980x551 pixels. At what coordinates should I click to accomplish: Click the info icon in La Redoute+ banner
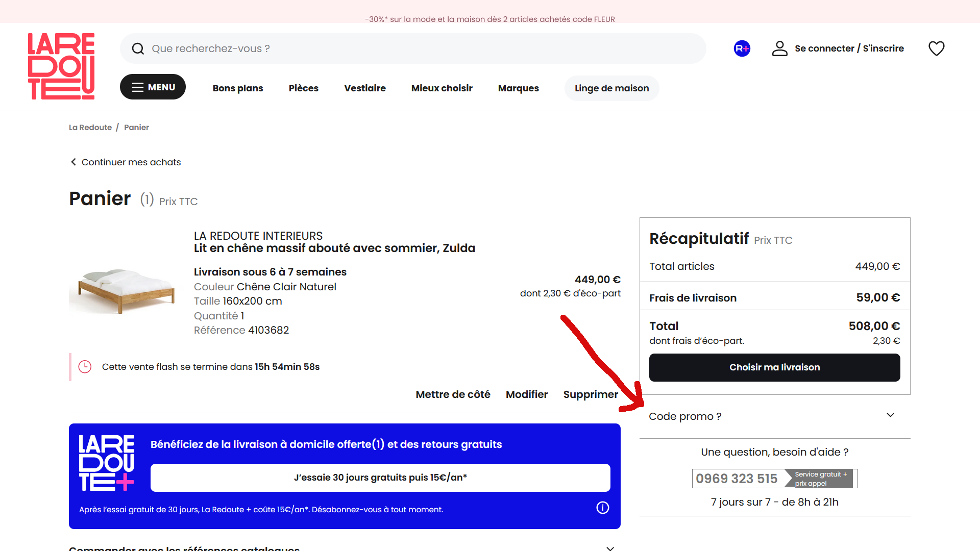point(603,508)
